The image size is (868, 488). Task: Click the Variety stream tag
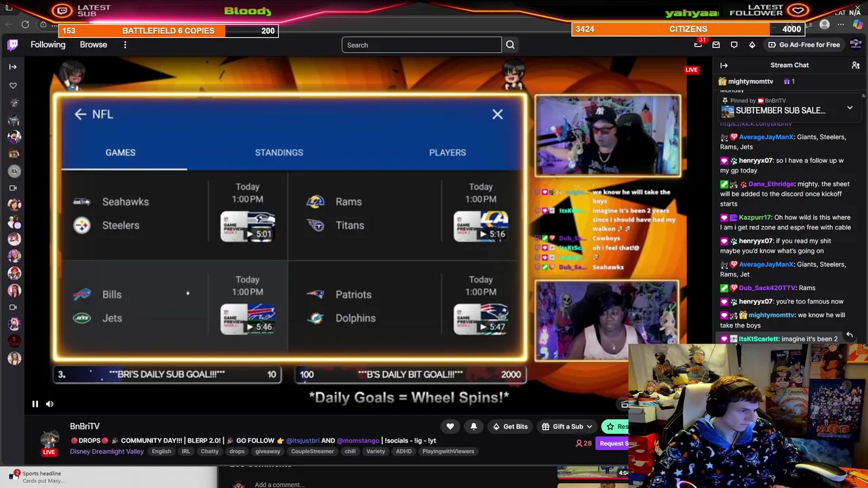tap(376, 451)
